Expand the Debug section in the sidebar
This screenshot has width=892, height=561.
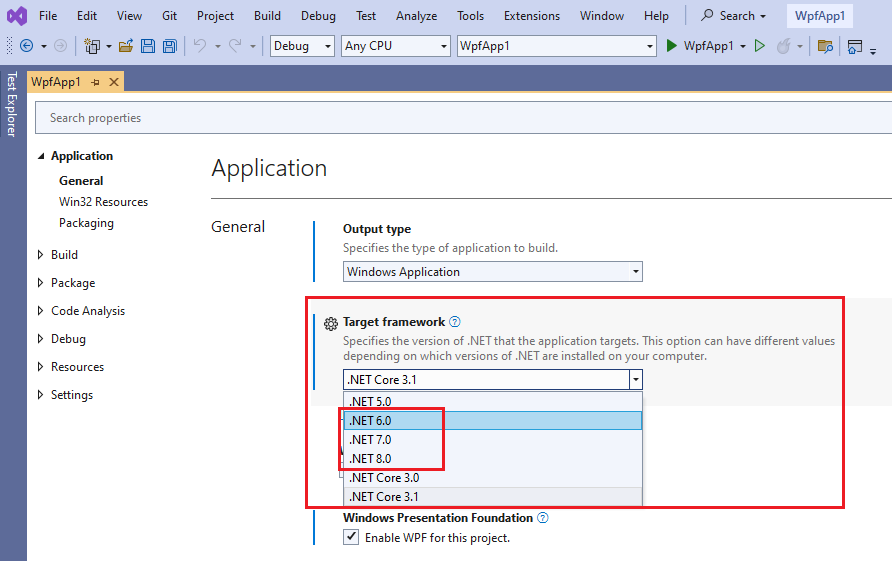click(40, 339)
